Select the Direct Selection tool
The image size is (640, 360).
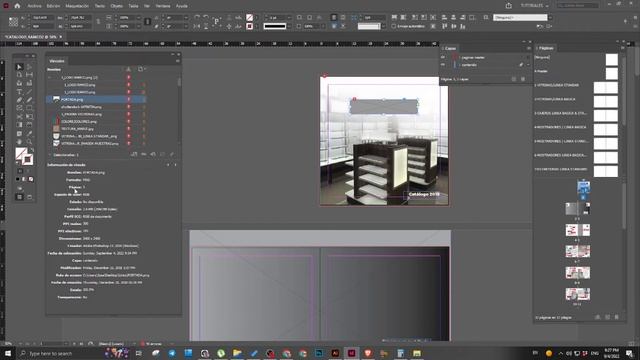click(x=29, y=67)
